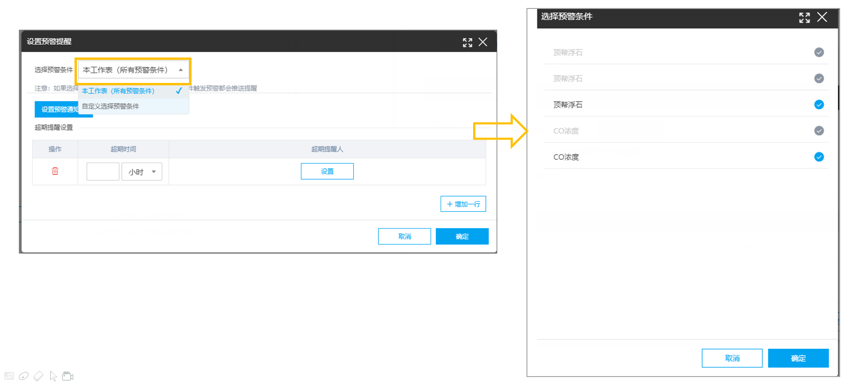
Task: Click into the 超期时间 input box
Action: [x=103, y=172]
